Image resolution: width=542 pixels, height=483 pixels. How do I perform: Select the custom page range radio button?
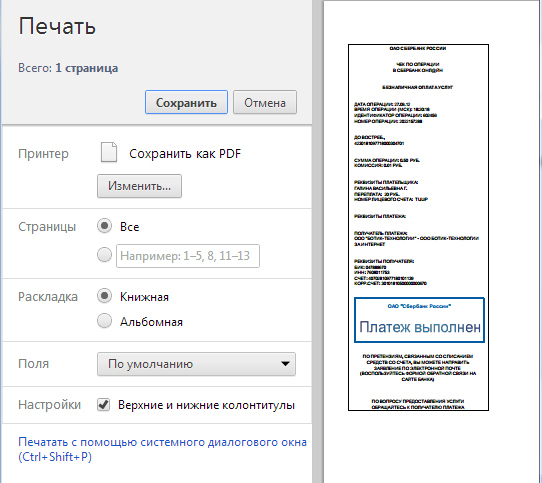click(x=104, y=255)
